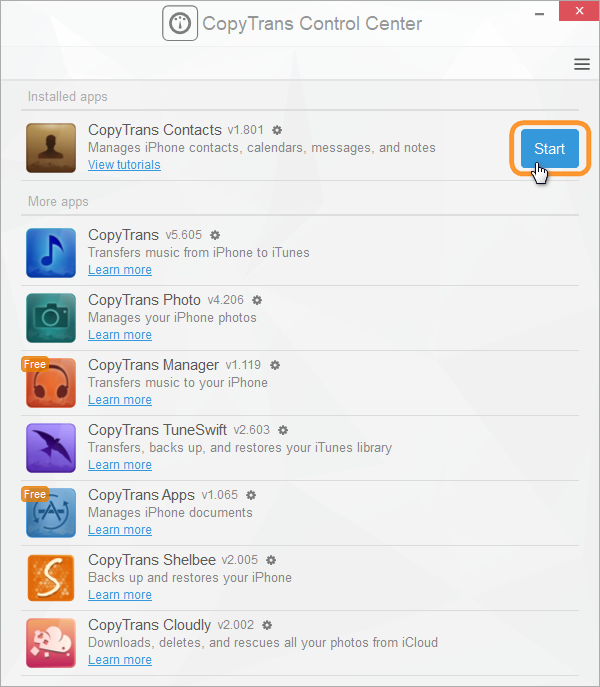Open gear options for CopyTrans Cloudly

[x=267, y=625]
